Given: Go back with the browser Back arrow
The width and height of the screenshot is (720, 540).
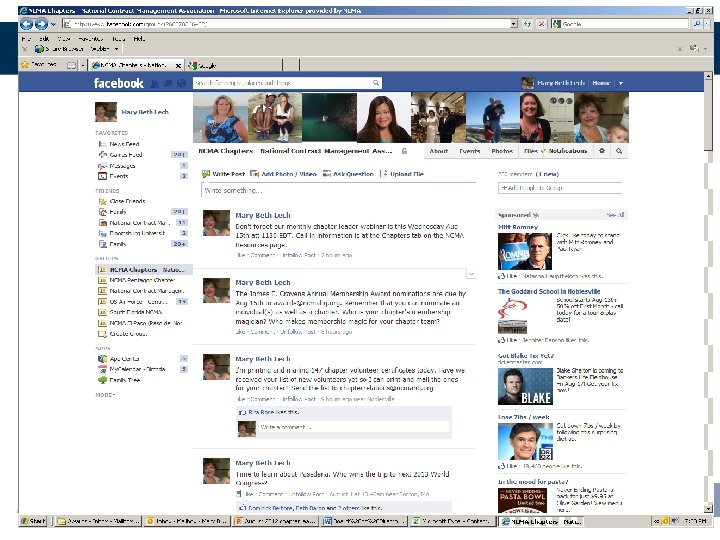Looking at the screenshot, I should pyautogui.click(x=27, y=24).
